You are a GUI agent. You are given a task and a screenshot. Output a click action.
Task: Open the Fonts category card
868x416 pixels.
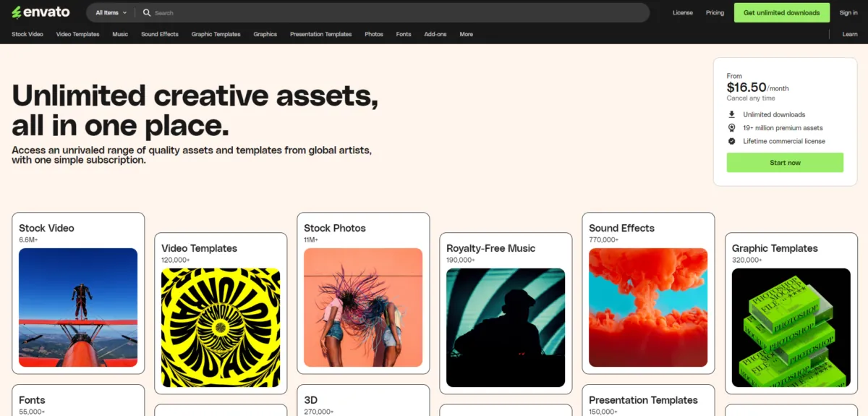point(78,401)
